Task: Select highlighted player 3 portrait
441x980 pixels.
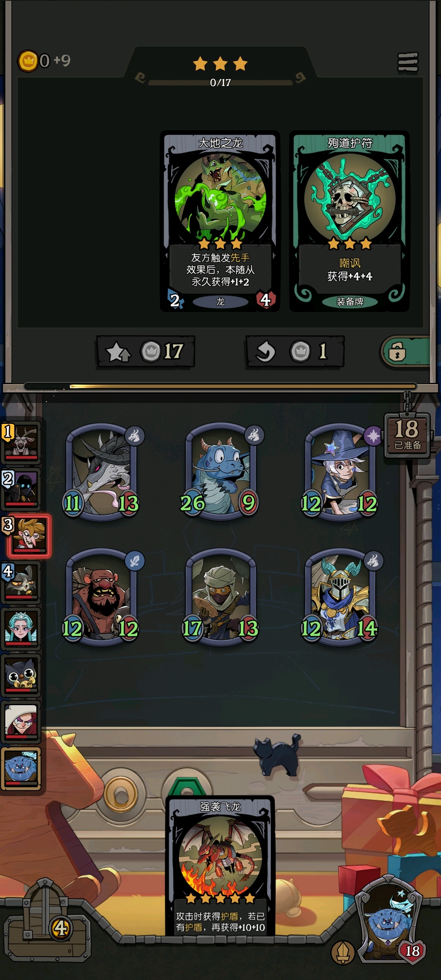Action: pos(28,536)
